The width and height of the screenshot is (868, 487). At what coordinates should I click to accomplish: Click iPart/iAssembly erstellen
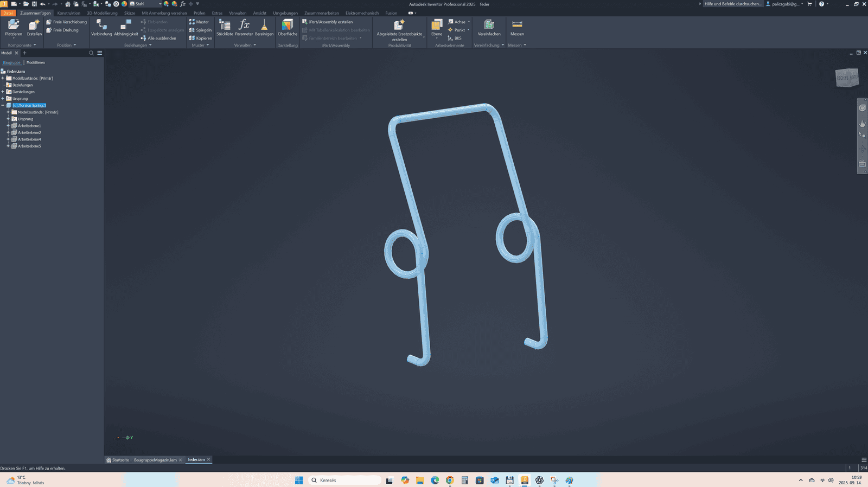point(327,22)
